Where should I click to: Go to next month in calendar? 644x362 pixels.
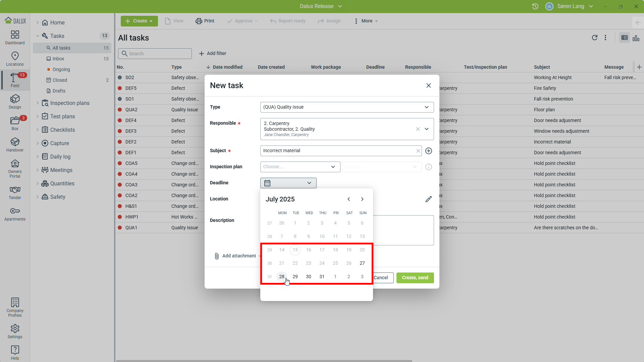pos(362,199)
